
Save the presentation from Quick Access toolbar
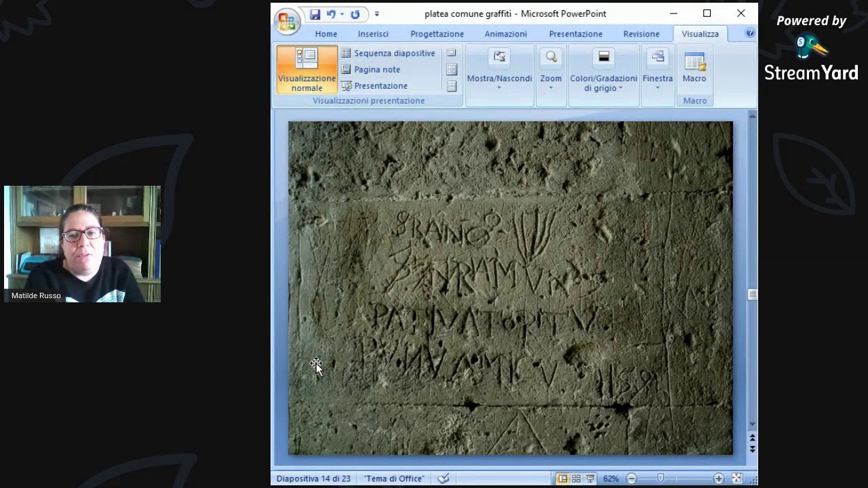click(x=315, y=14)
